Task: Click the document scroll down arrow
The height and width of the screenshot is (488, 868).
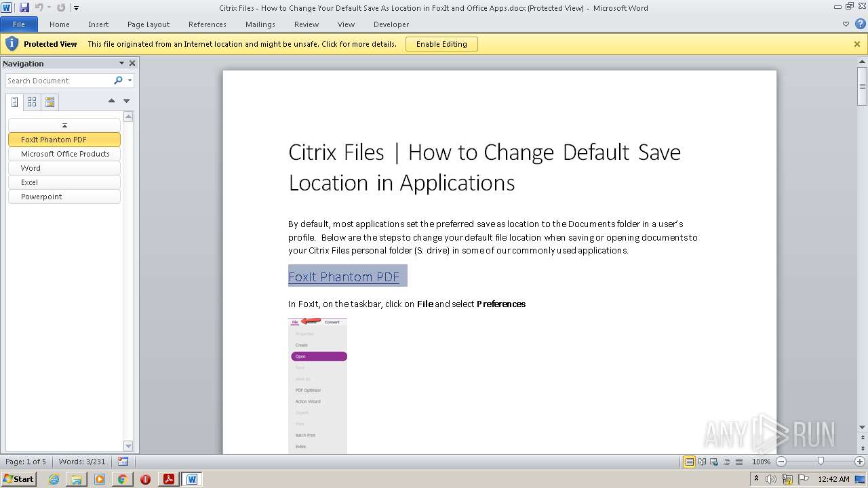Action: pos(863,427)
